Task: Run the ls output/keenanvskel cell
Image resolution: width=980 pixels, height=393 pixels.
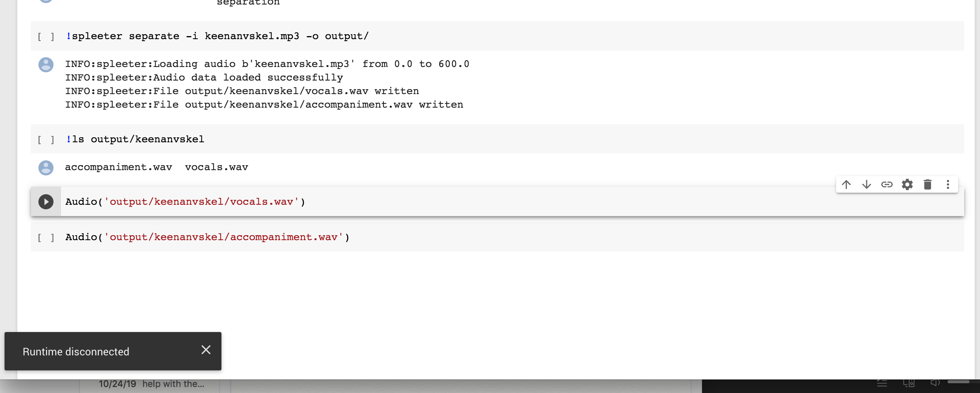Action: (x=46, y=139)
